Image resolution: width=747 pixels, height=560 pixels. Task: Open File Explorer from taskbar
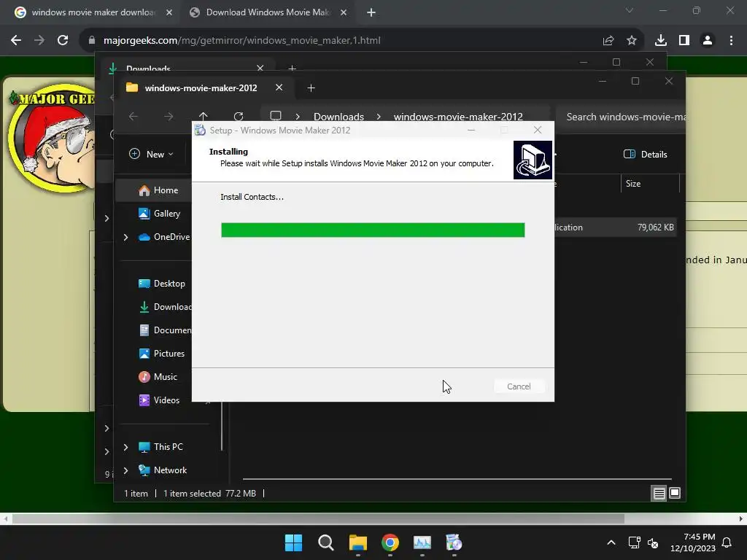(357, 542)
